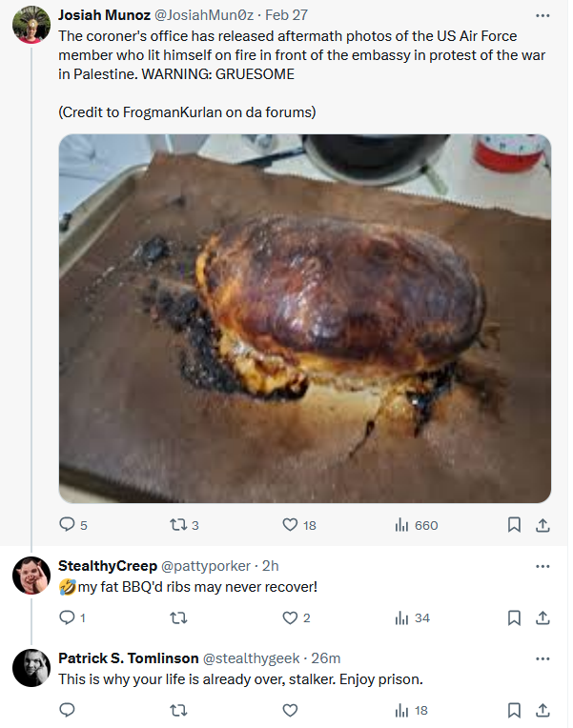This screenshot has height=728, width=573.
Task: Open the Feb 27 post timestamp
Action: coord(286,15)
